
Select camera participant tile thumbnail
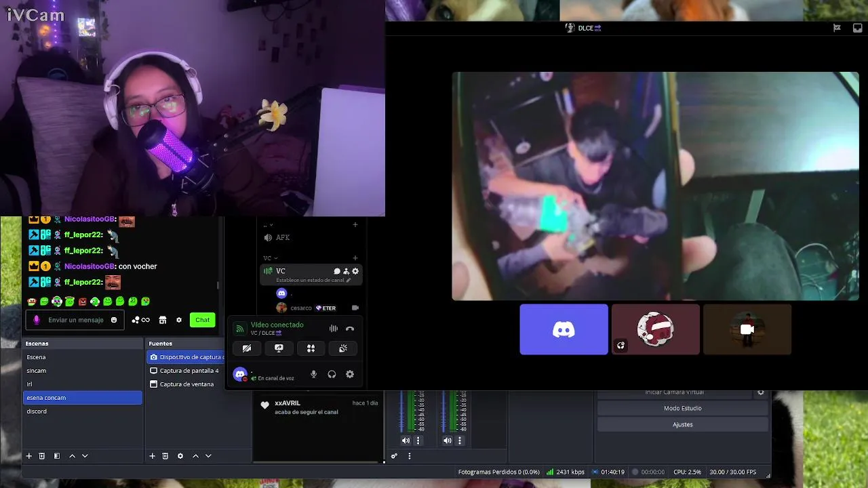(747, 329)
